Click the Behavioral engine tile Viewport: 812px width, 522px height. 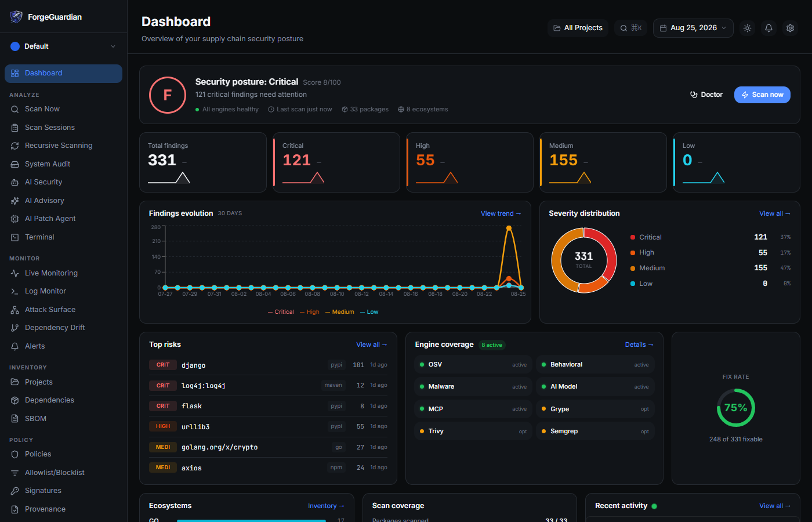[x=595, y=365]
